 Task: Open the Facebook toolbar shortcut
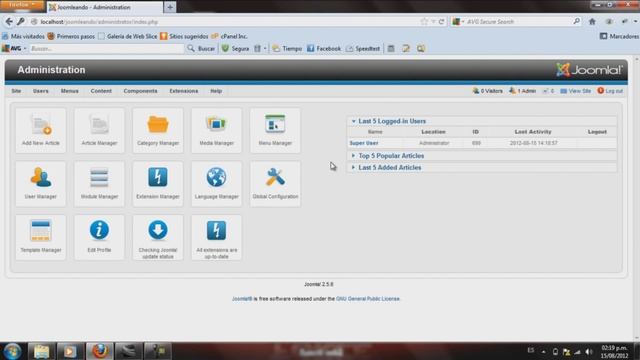click(324, 49)
